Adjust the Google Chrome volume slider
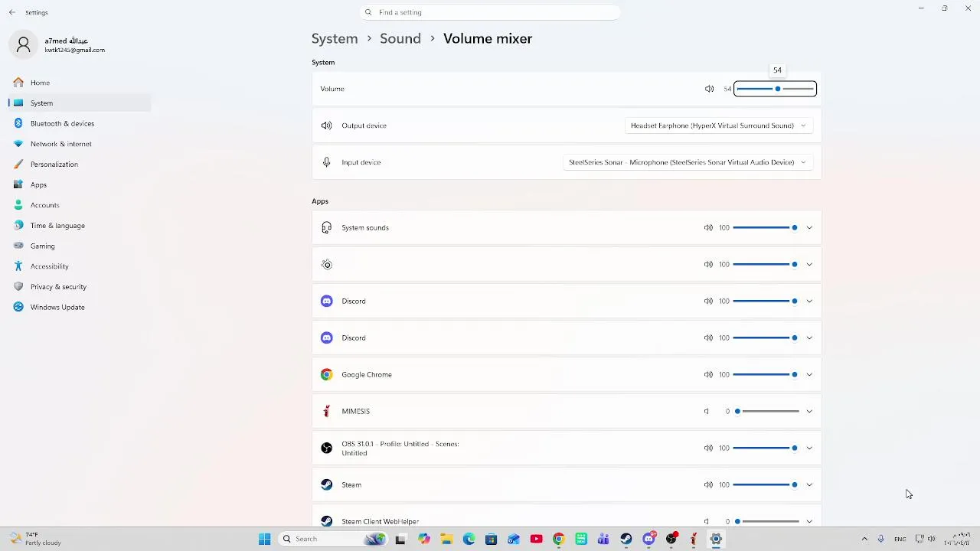This screenshot has height=551, width=980. click(x=766, y=374)
